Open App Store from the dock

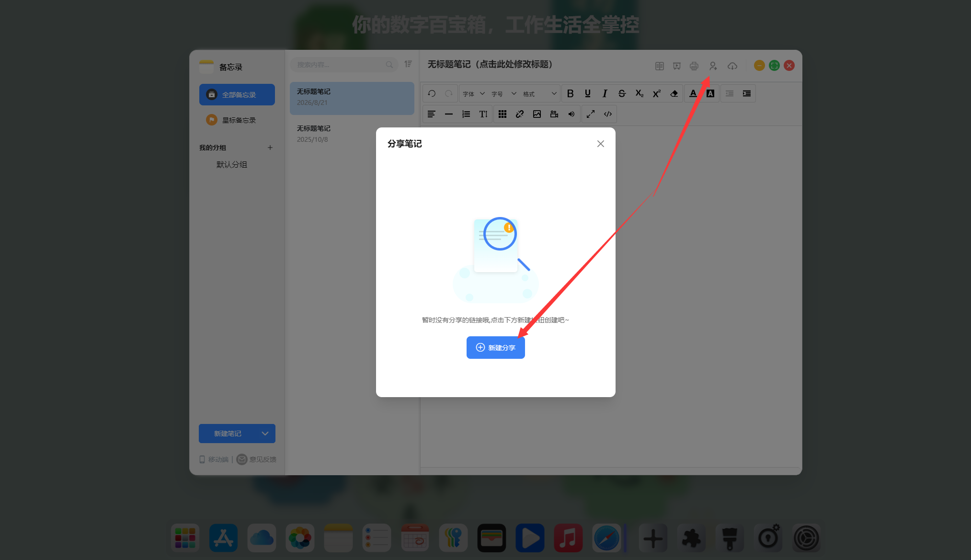pyautogui.click(x=223, y=538)
